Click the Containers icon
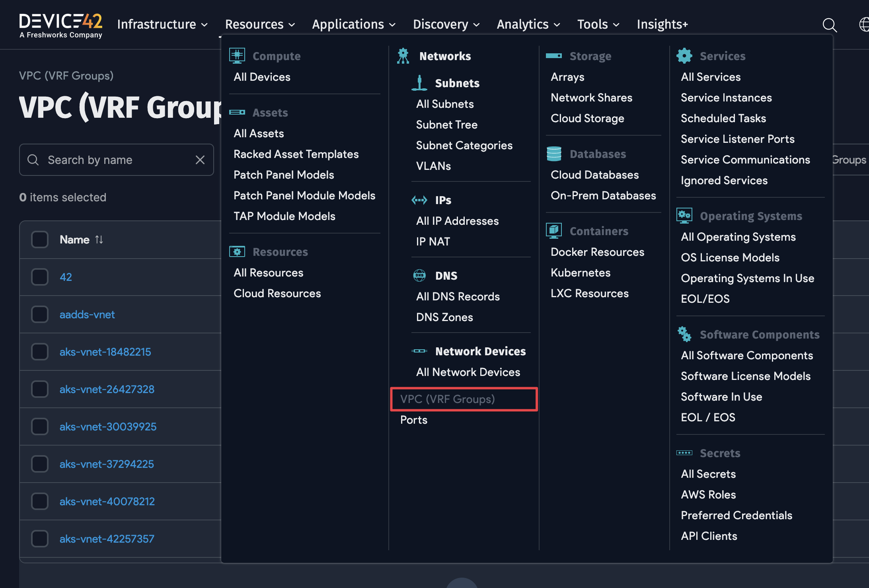 [x=554, y=230]
